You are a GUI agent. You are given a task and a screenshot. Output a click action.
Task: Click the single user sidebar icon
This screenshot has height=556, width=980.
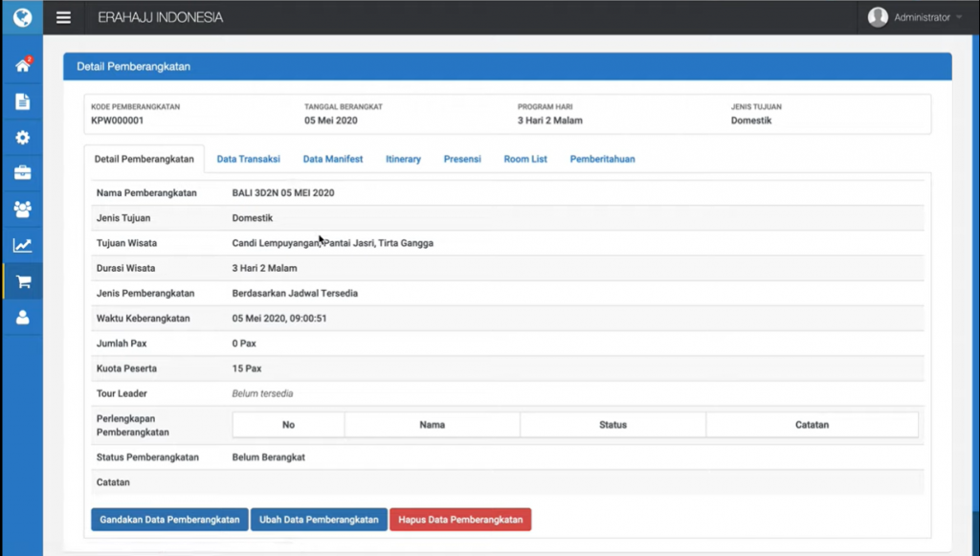click(22, 317)
